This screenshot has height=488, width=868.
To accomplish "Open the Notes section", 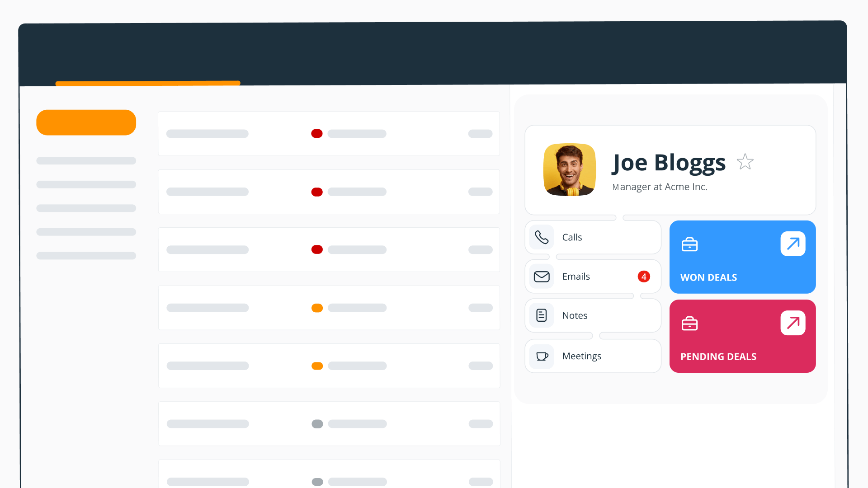I will (593, 315).
